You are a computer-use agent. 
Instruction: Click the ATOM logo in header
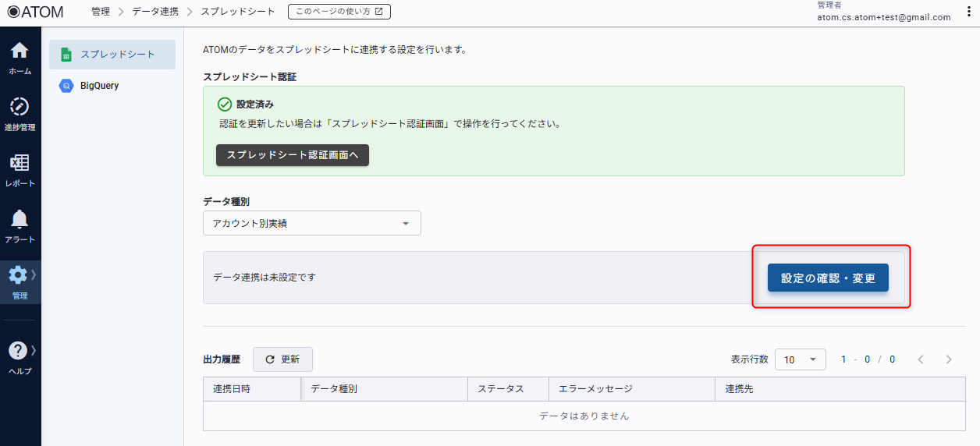[35, 12]
